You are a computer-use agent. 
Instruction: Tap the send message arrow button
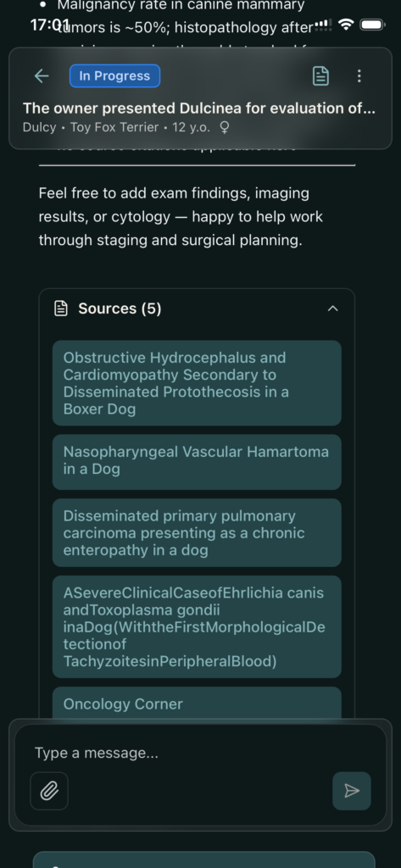coord(352,791)
